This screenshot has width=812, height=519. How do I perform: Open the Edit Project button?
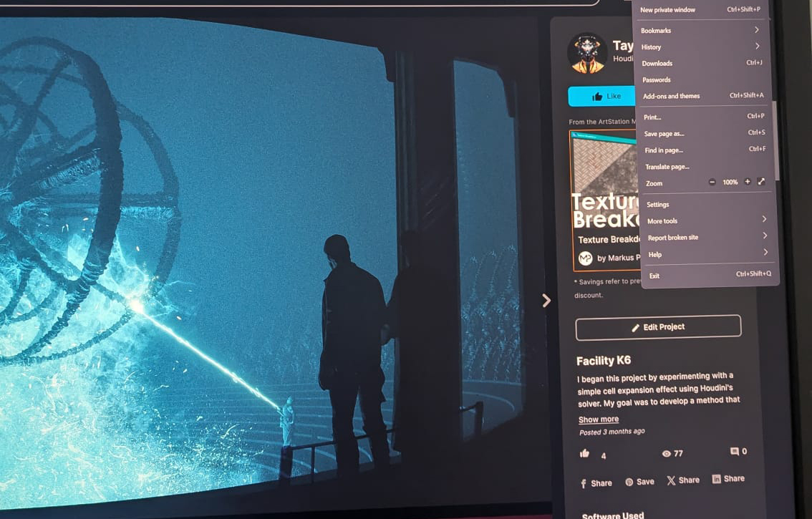(658, 327)
